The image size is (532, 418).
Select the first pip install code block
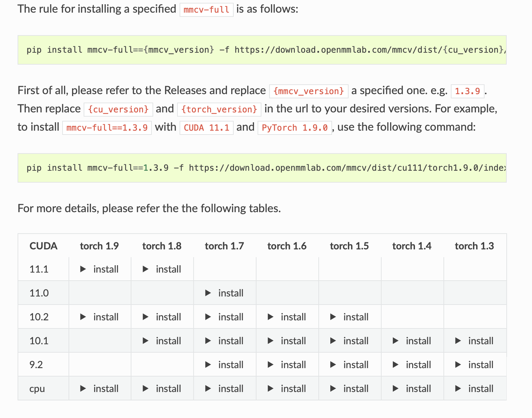(262, 50)
